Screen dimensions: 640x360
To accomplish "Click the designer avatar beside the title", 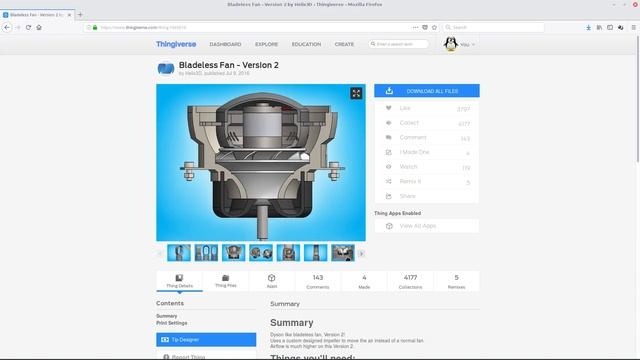I will (166, 68).
